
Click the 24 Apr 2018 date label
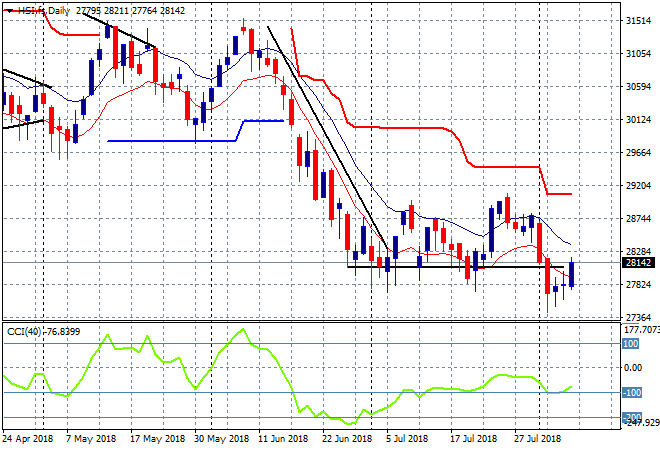28,438
